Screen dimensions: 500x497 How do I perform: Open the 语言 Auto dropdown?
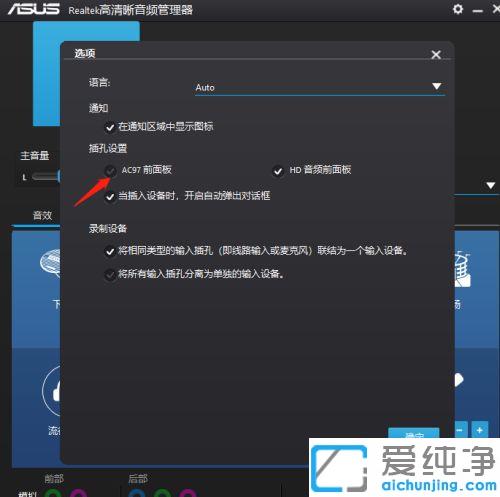point(319,88)
